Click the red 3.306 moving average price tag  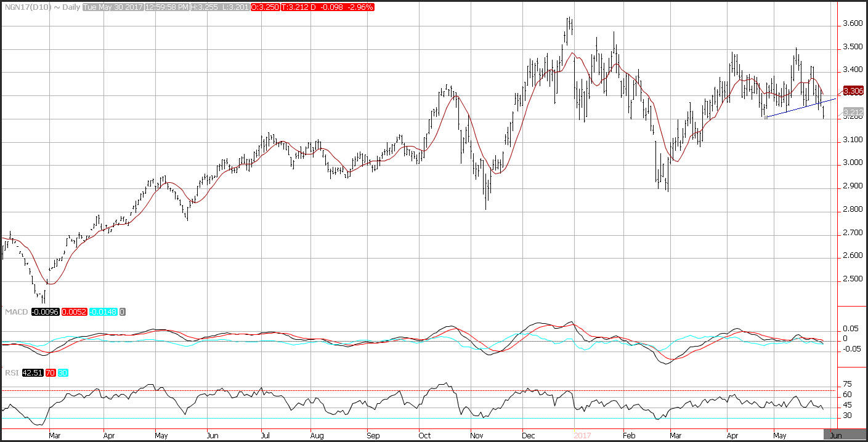pos(853,91)
